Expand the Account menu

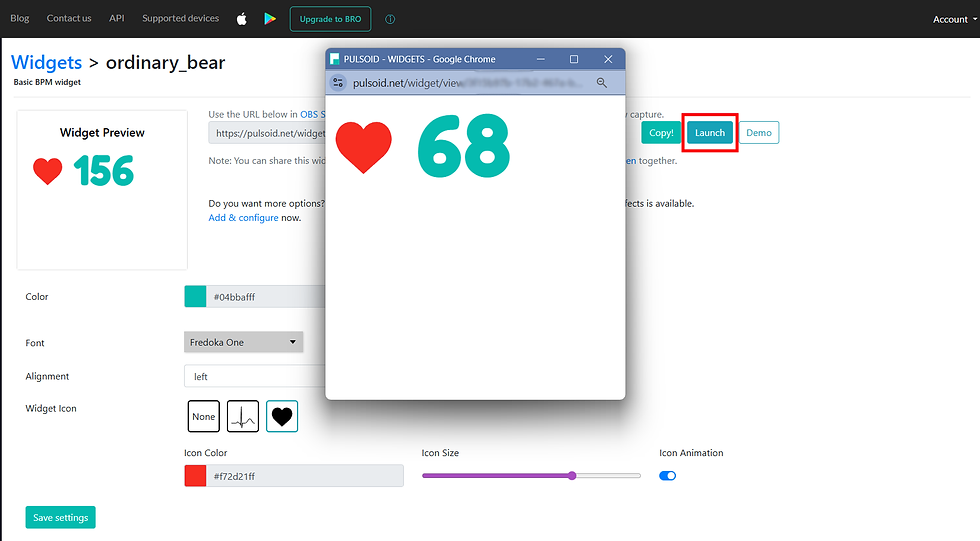954,19
